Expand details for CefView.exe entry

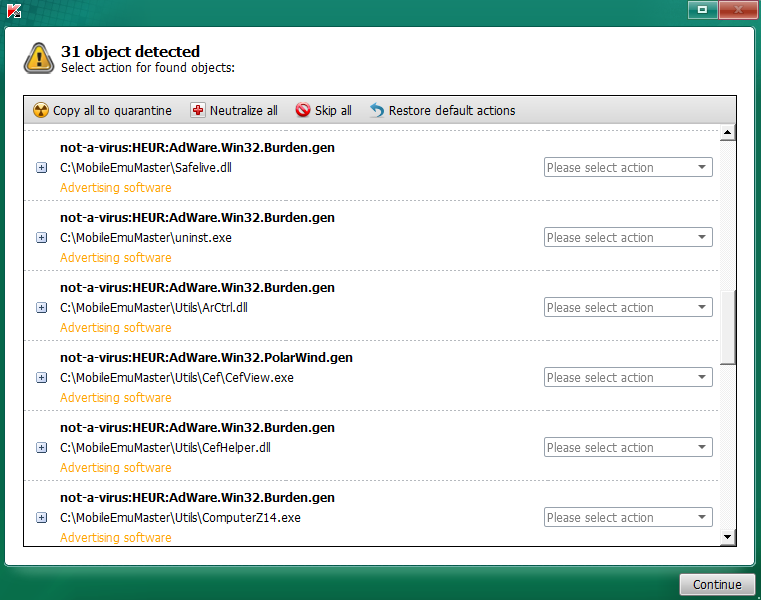[x=42, y=377]
